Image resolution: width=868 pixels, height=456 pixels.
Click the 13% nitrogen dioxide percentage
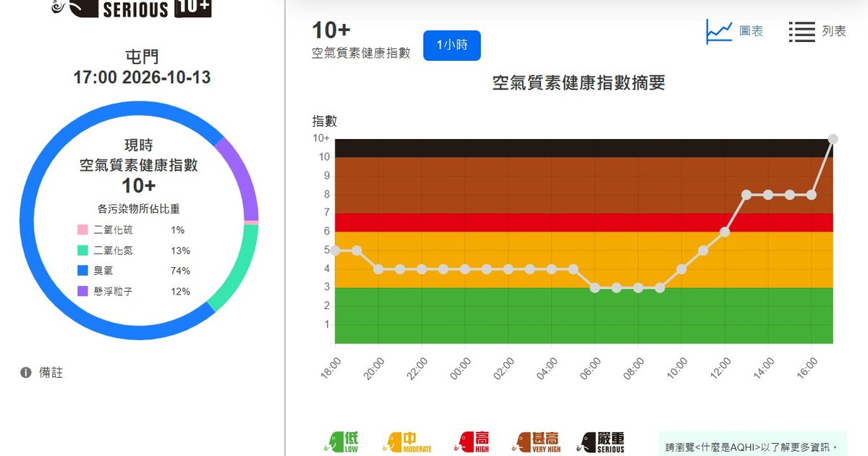click(181, 250)
